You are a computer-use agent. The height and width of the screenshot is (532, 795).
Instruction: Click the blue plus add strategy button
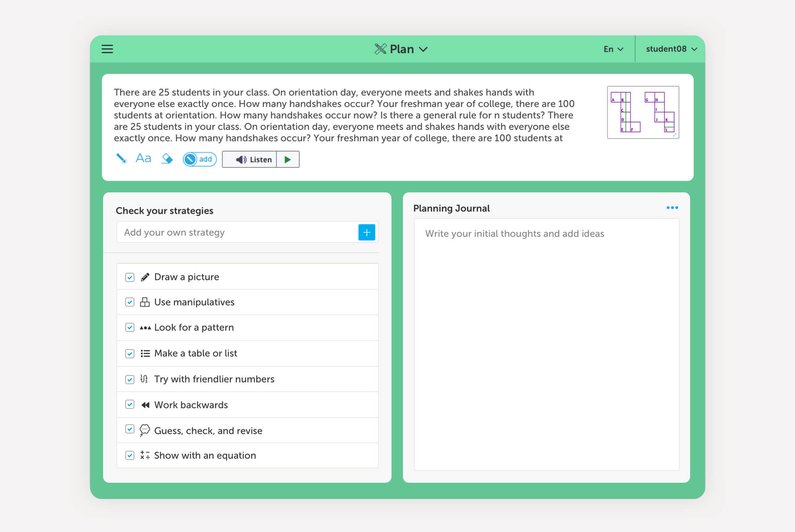coord(366,232)
